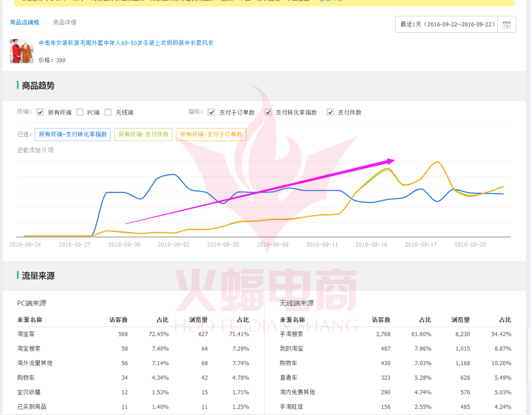Click the product thumbnail image
Viewport: 532px width, 415px height.
pyautogui.click(x=21, y=51)
